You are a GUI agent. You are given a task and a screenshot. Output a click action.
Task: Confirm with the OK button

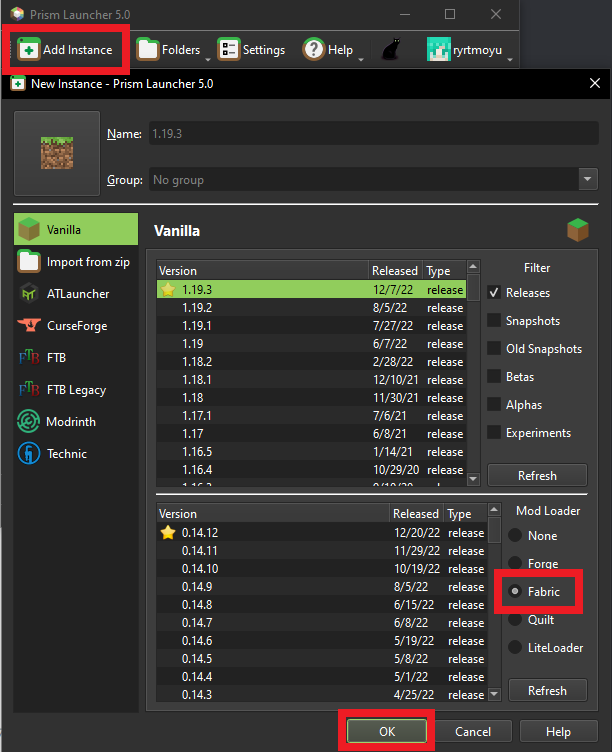pos(387,731)
